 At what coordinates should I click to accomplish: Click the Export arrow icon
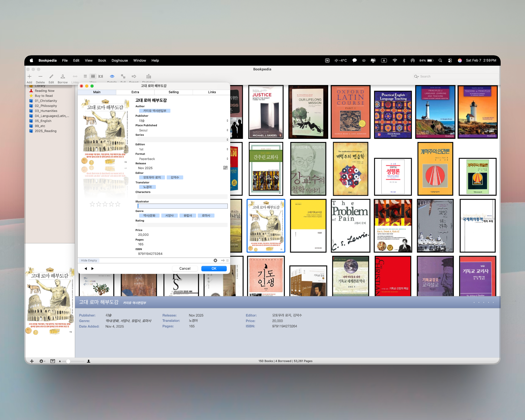click(134, 76)
